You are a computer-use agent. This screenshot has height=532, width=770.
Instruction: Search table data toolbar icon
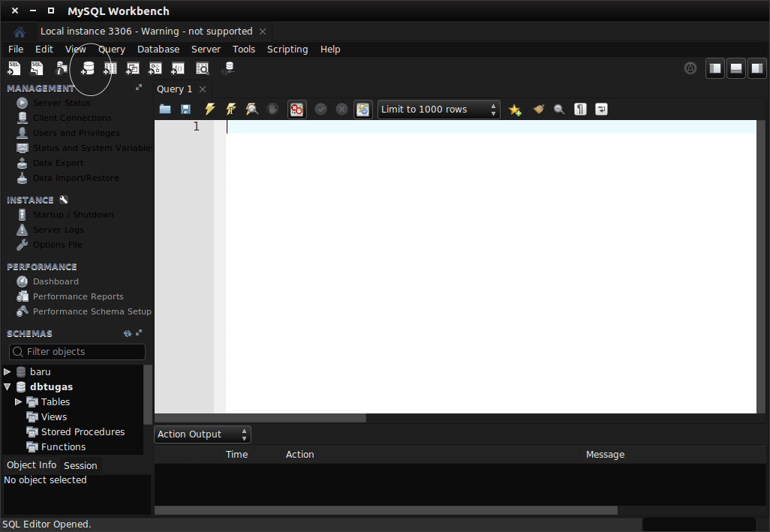203,68
